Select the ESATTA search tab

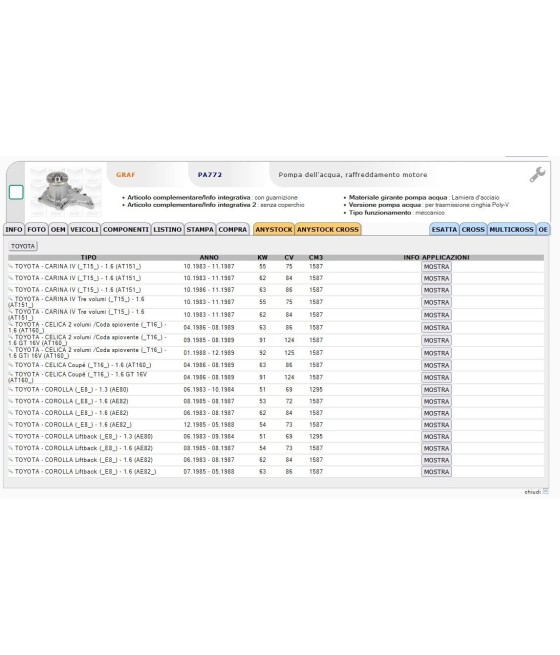[444, 229]
